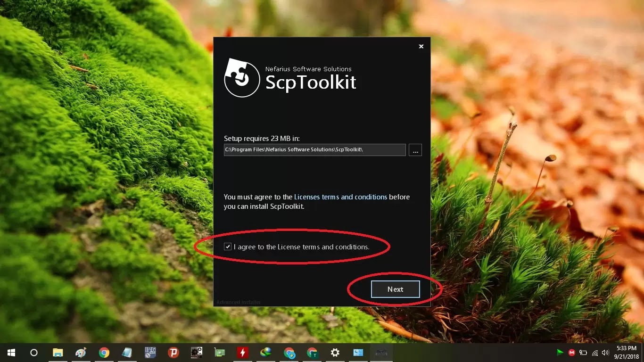Open the notepad-style taskbar icon
The image size is (644, 362).
[x=127, y=353]
